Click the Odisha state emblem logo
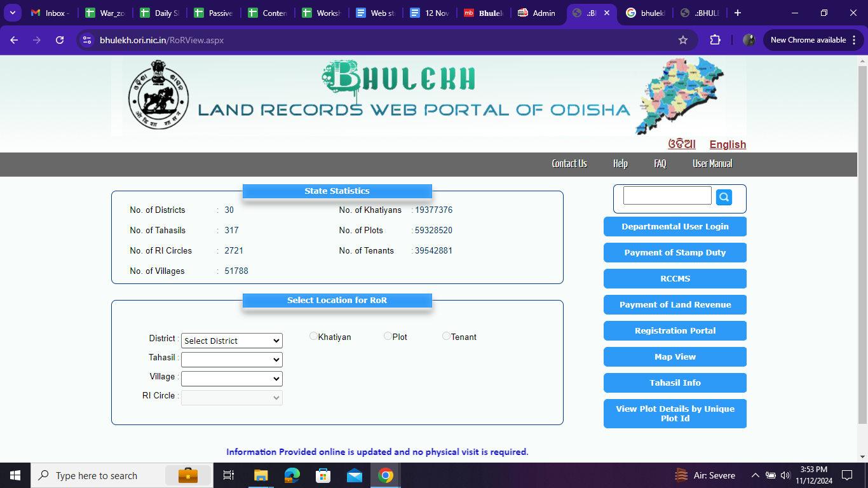 pos(158,94)
